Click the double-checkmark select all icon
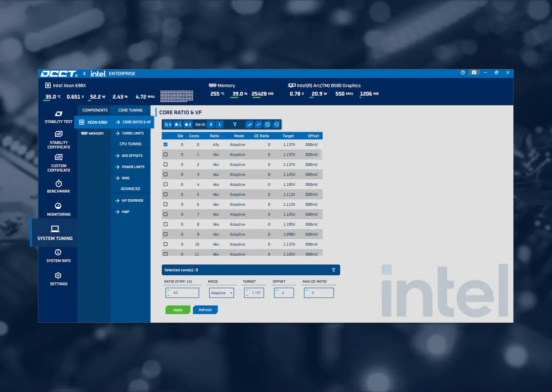Viewport: 552px width, 392px height. [x=250, y=125]
